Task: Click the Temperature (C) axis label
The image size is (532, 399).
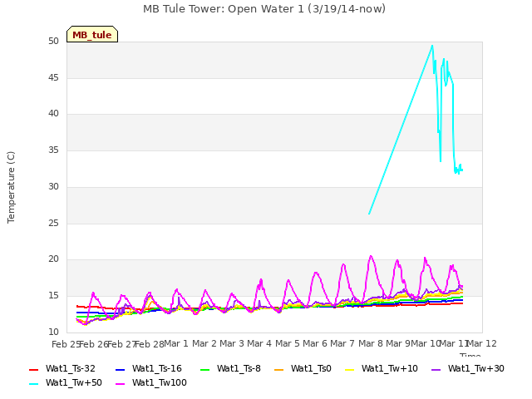Action: (x=11, y=187)
